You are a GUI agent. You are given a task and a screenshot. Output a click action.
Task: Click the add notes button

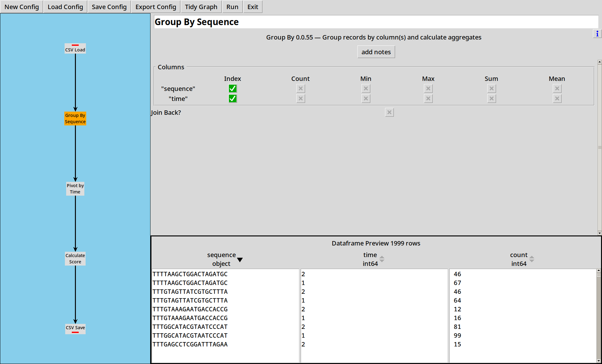click(x=376, y=52)
